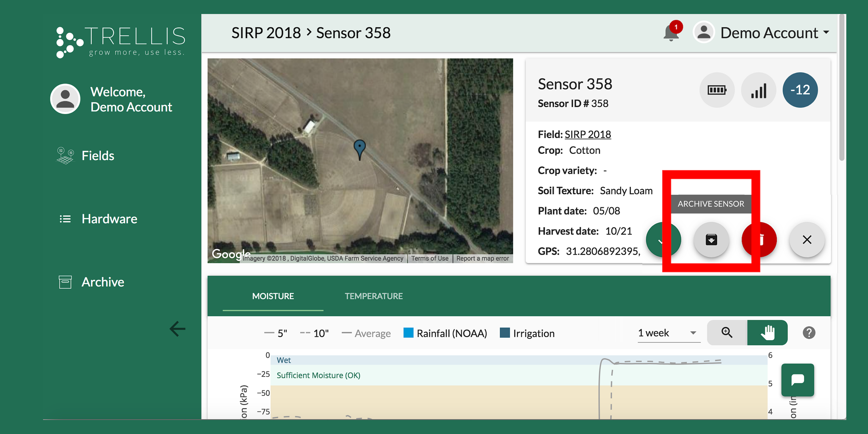Click the notification bell icon
868x434 pixels.
click(x=671, y=33)
